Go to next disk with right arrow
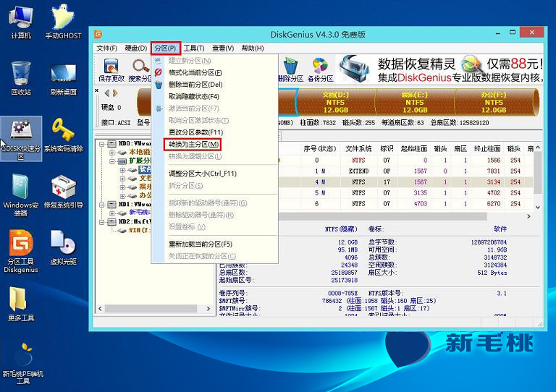The height and width of the screenshot is (392, 556). pos(115,93)
